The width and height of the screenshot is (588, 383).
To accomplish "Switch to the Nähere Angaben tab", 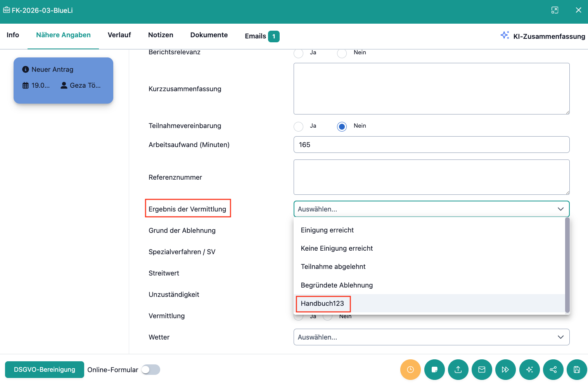I will [63, 35].
